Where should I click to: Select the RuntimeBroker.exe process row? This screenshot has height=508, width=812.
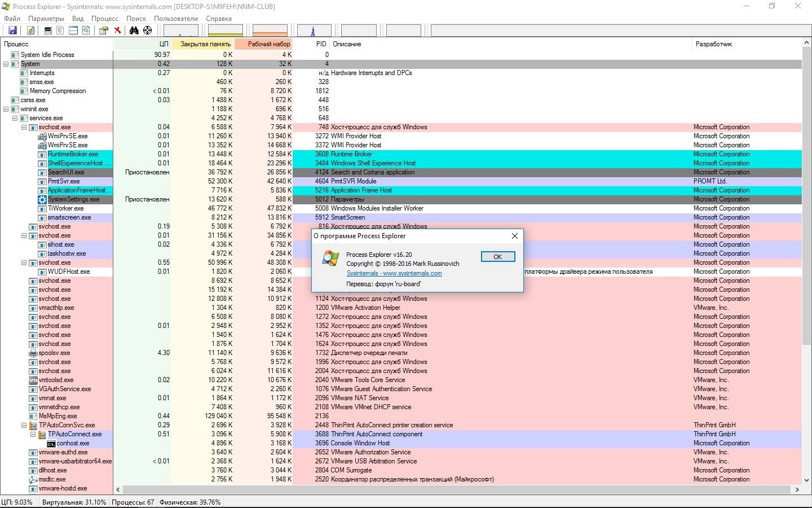(401, 154)
